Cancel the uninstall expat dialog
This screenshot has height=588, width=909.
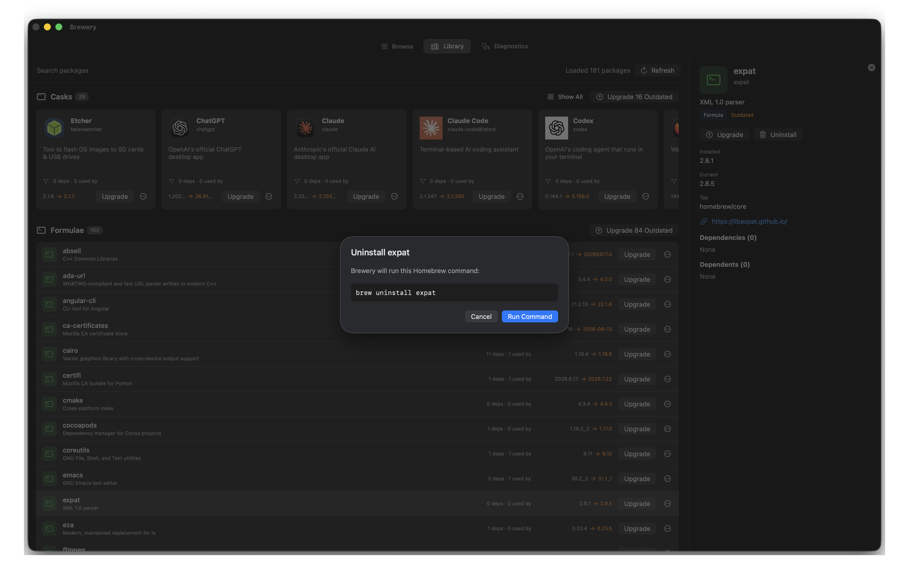point(481,317)
